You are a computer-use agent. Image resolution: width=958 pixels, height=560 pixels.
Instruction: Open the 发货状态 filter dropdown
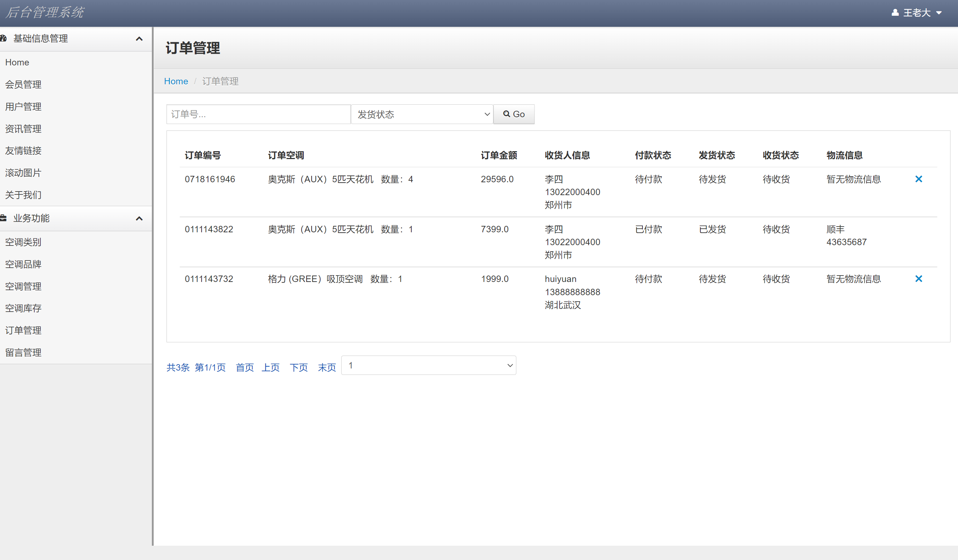click(x=422, y=114)
